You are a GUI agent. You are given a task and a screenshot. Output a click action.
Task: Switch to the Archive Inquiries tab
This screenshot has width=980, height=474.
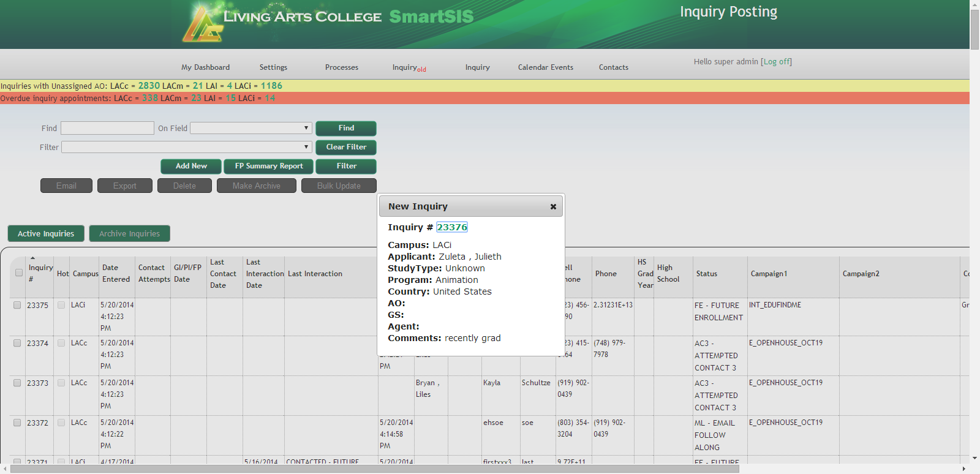(129, 233)
